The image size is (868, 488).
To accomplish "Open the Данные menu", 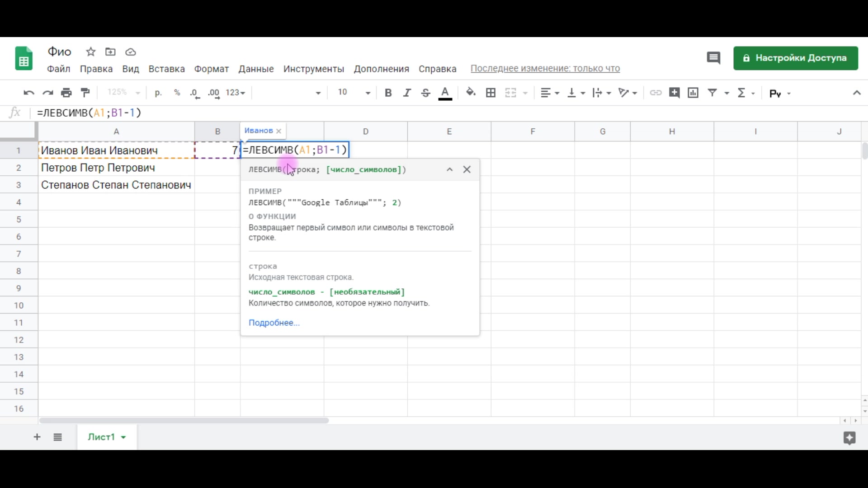I will (256, 69).
